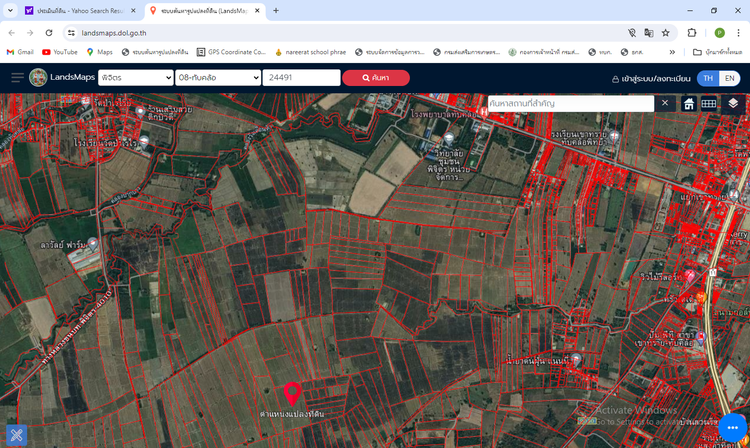
Task: Open the GPS Coordinate Converter bookmark
Action: tap(230, 52)
